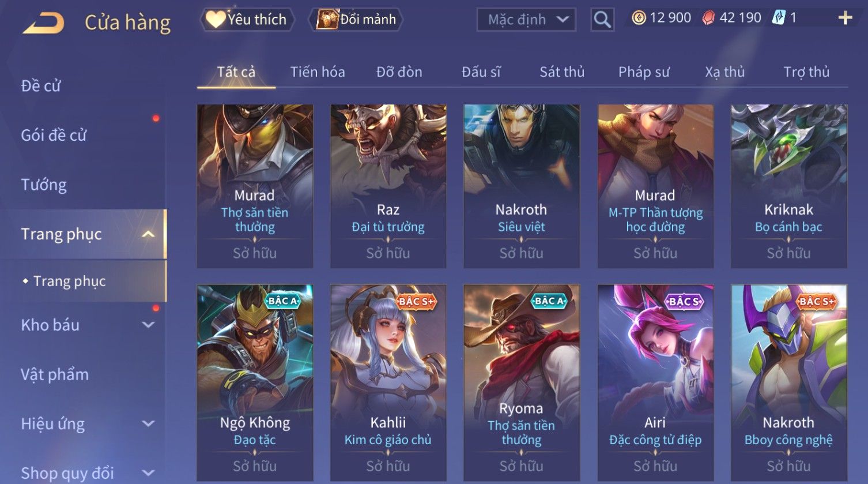This screenshot has height=484, width=868.
Task: Switch to the Sát thủ tab
Action: (562, 72)
